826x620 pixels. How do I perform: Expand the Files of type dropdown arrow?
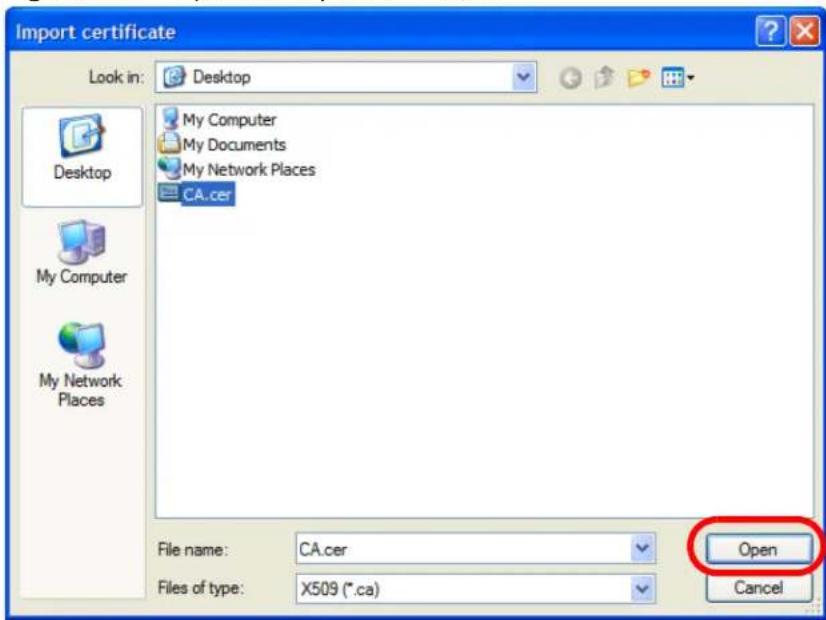643,588
